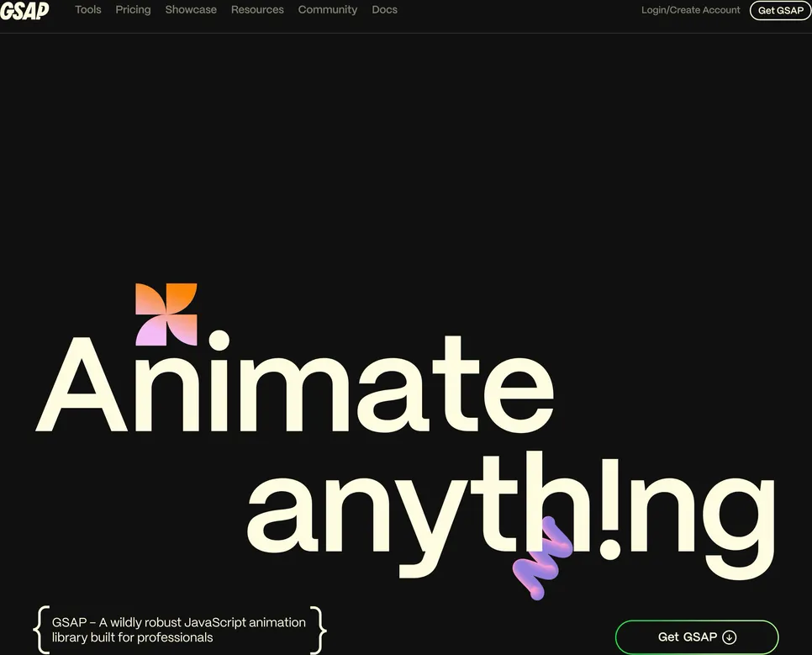The width and height of the screenshot is (812, 655).
Task: Click the GSAP tagline description text
Action: click(178, 630)
